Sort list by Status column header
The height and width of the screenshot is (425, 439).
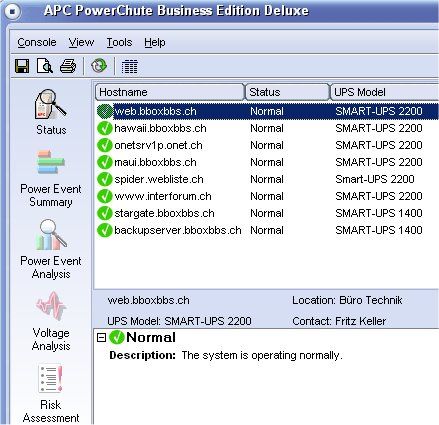pos(287,92)
